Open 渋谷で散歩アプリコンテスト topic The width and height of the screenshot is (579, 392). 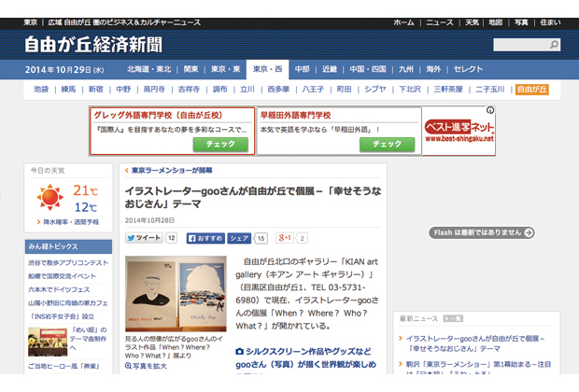[x=68, y=263]
